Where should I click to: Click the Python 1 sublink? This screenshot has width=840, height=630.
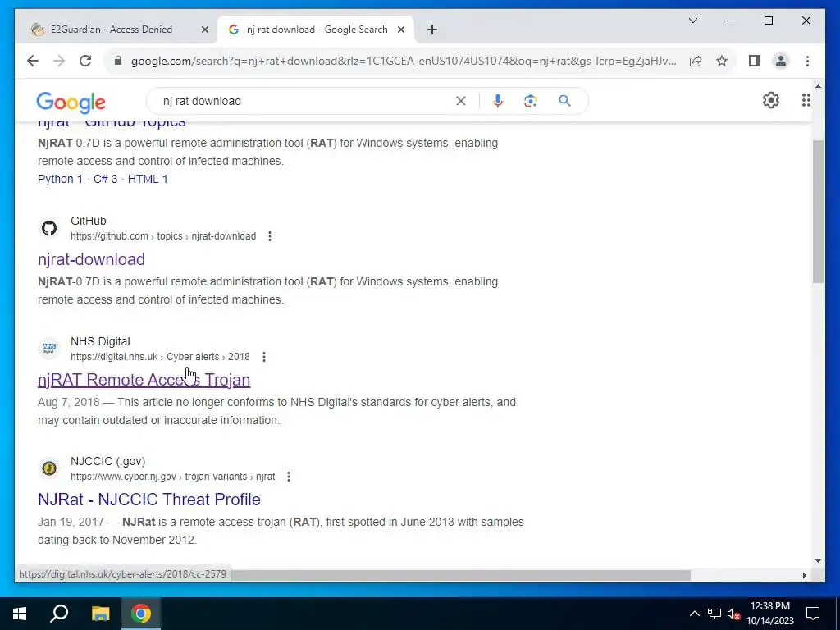[x=60, y=179]
